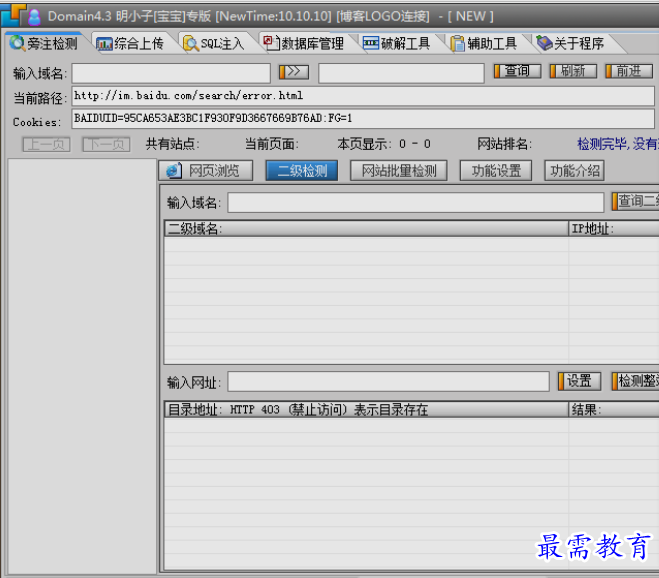
Task: Click the IP地址 column header
Action: click(614, 229)
